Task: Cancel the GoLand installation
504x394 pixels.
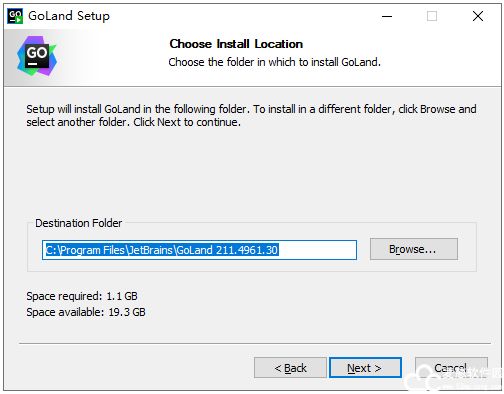Action: pyautogui.click(x=451, y=368)
